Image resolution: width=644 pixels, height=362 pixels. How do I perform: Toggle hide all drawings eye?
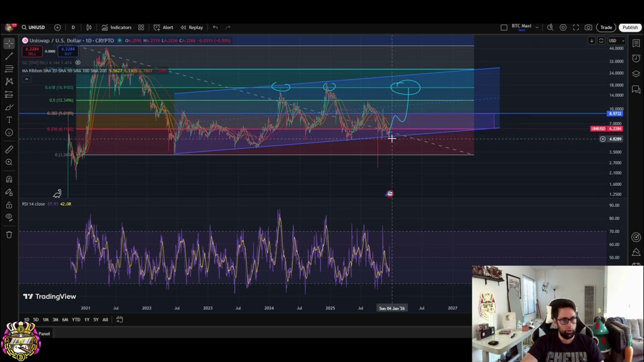(x=9, y=217)
